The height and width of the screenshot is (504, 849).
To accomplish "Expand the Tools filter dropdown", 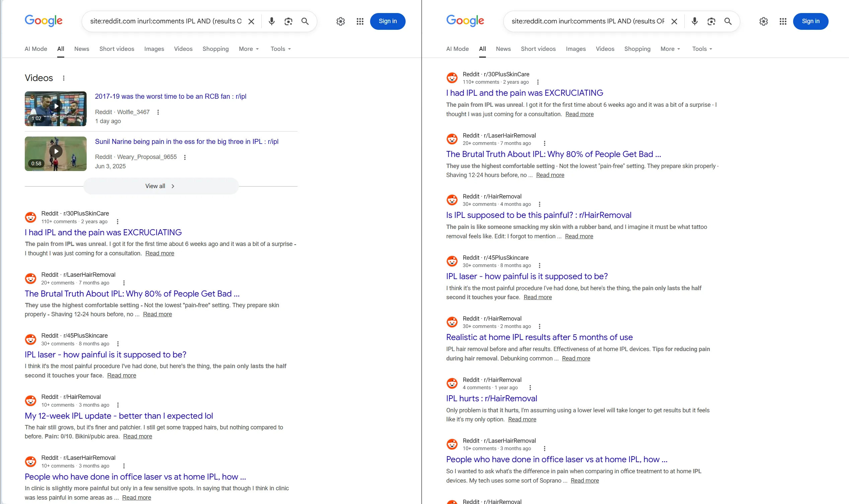I will tap(280, 49).
